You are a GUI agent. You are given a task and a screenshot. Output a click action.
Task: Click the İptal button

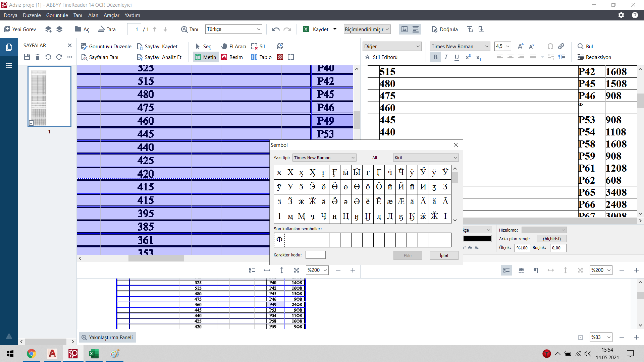point(443,256)
